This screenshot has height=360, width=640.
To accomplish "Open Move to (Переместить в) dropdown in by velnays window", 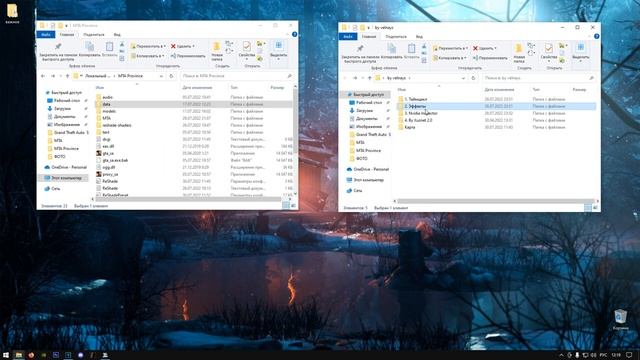I will coord(450,48).
